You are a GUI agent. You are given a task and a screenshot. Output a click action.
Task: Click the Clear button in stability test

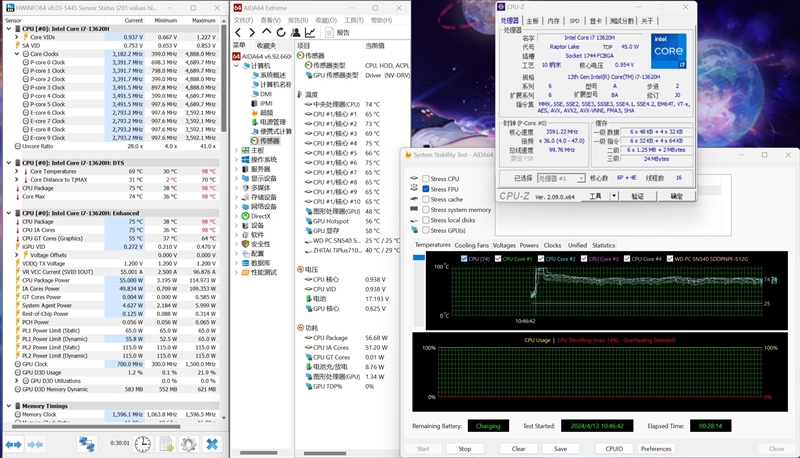click(x=518, y=449)
